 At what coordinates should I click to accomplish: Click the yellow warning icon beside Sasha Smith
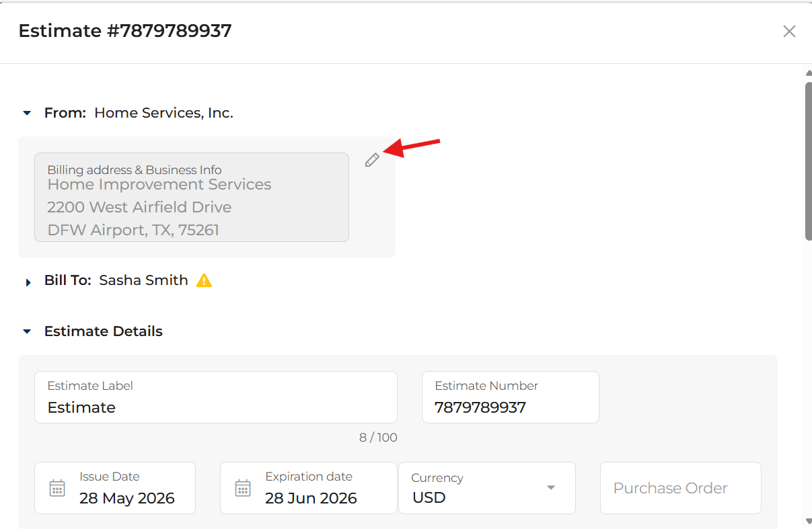204,281
